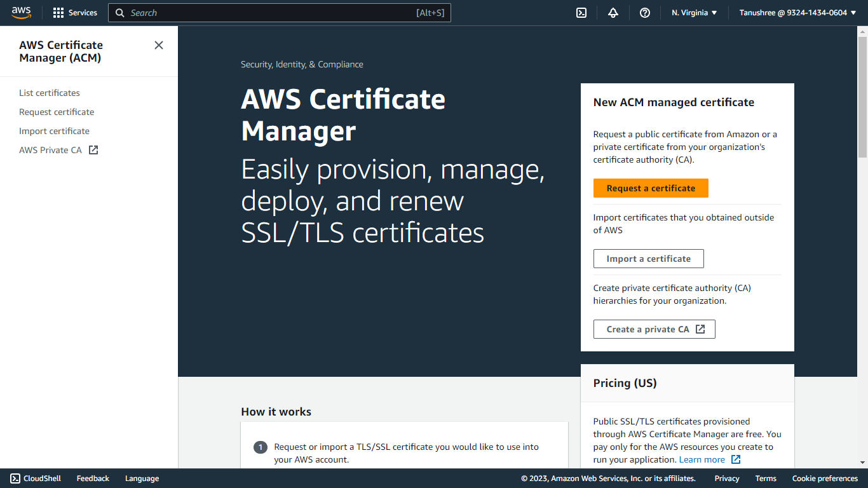Open the Feedback footer link
This screenshot has height=488, width=868.
[x=93, y=478]
